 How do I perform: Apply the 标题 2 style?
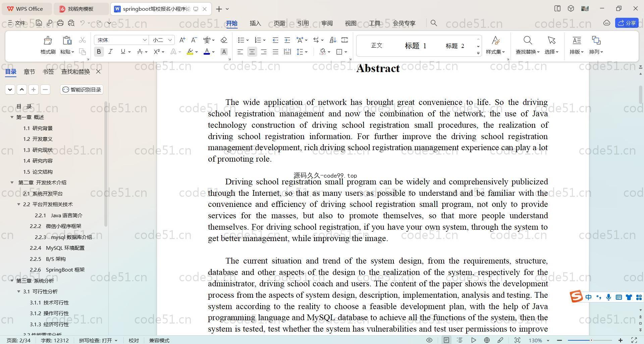tap(455, 46)
